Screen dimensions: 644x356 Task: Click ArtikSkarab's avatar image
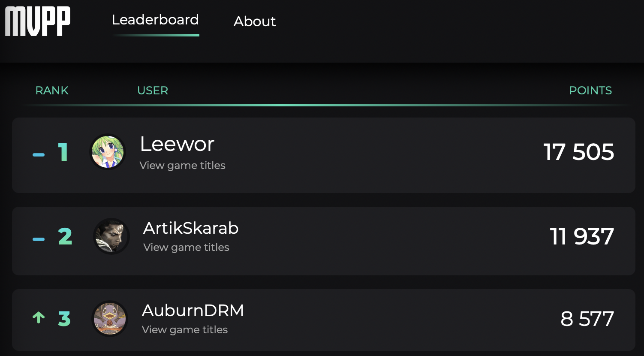point(111,236)
